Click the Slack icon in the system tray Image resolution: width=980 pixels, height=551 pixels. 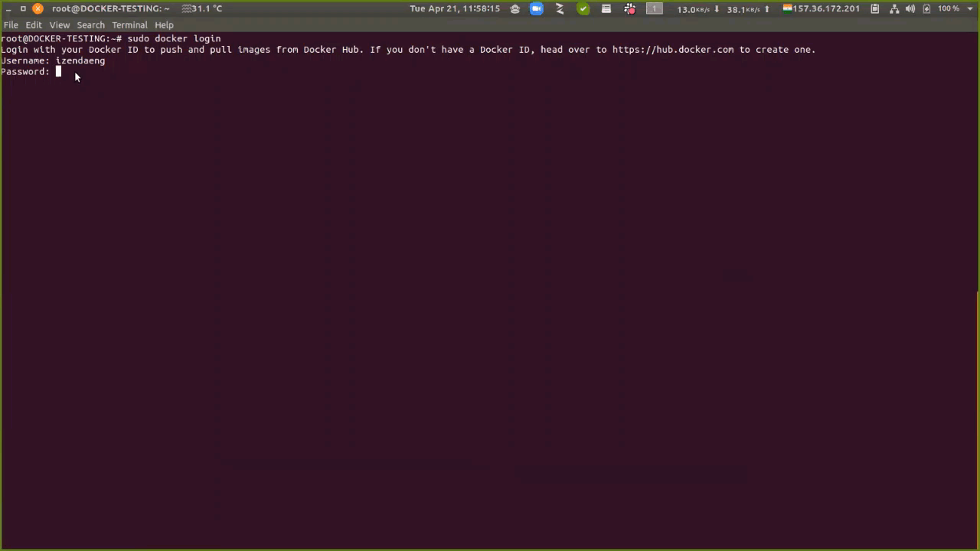630,8
